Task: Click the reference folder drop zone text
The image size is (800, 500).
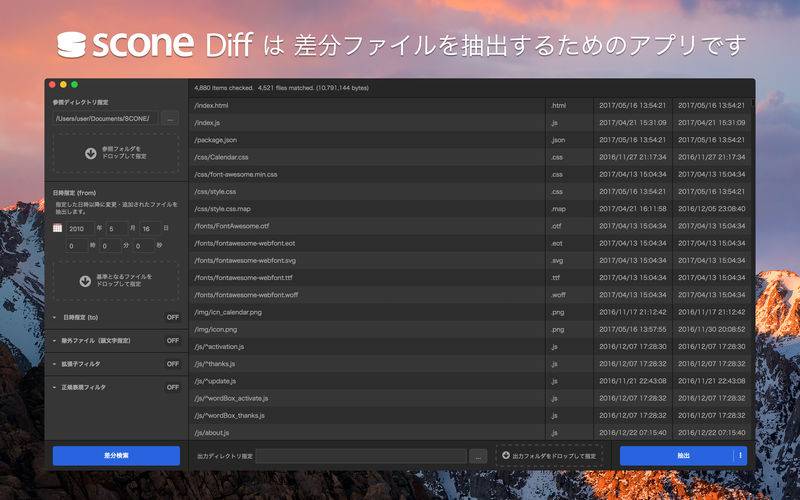Action: click(124, 153)
